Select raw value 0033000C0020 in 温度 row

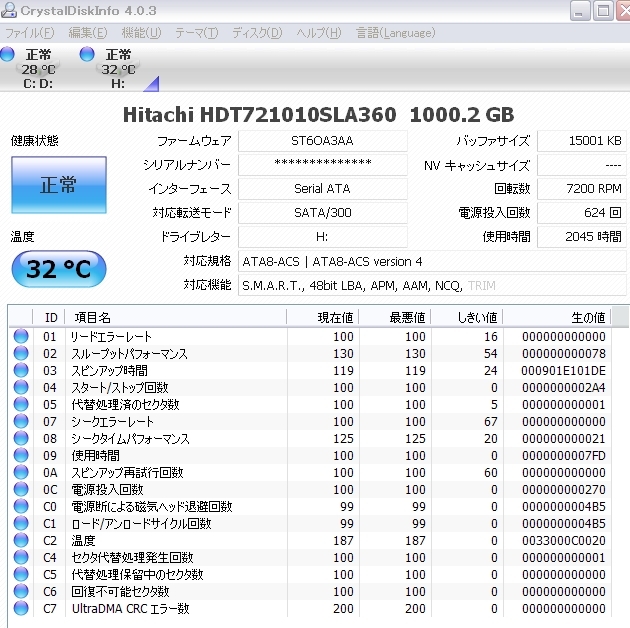pos(563,540)
